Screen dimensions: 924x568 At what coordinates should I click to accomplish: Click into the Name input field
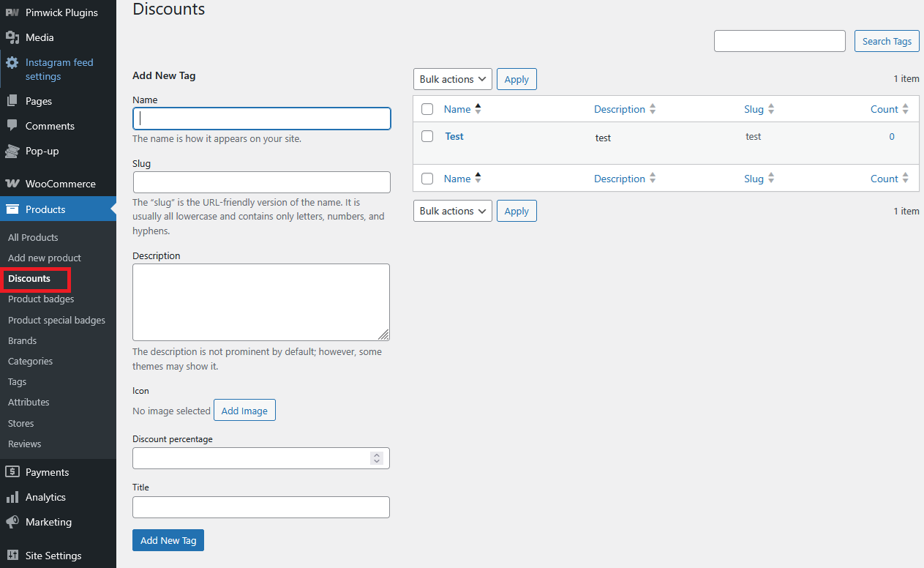(x=262, y=119)
